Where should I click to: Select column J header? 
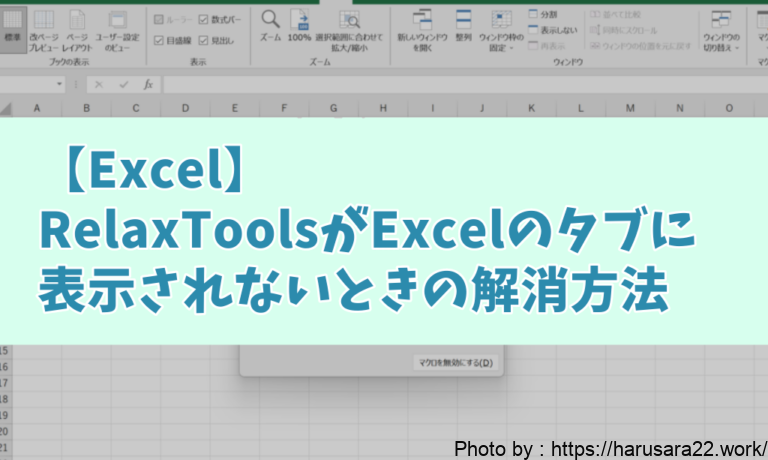click(482, 108)
